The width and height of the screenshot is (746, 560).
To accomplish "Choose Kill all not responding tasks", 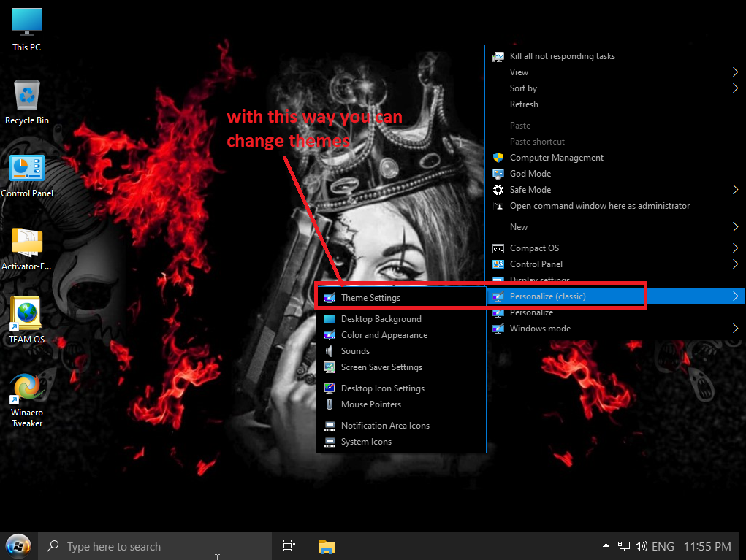I will 615,56.
